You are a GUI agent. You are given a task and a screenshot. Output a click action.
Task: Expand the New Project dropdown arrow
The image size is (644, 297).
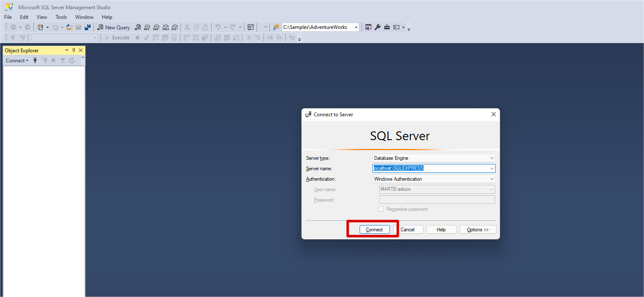click(47, 27)
